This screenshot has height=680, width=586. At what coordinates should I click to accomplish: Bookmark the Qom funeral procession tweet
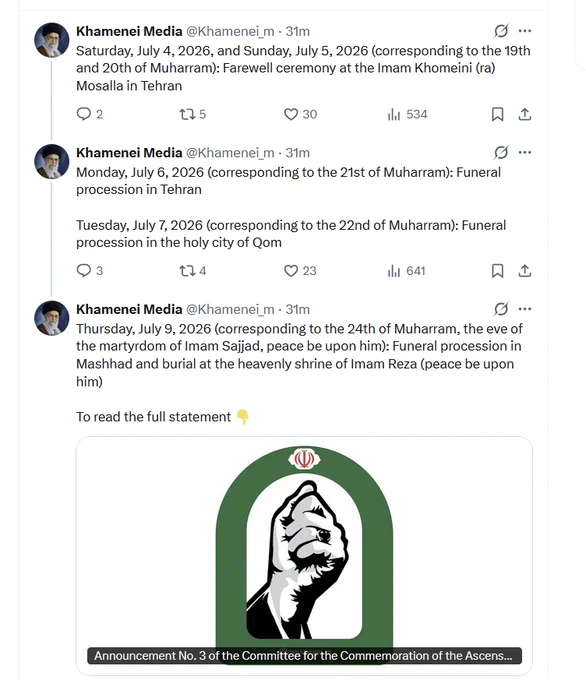tap(498, 271)
